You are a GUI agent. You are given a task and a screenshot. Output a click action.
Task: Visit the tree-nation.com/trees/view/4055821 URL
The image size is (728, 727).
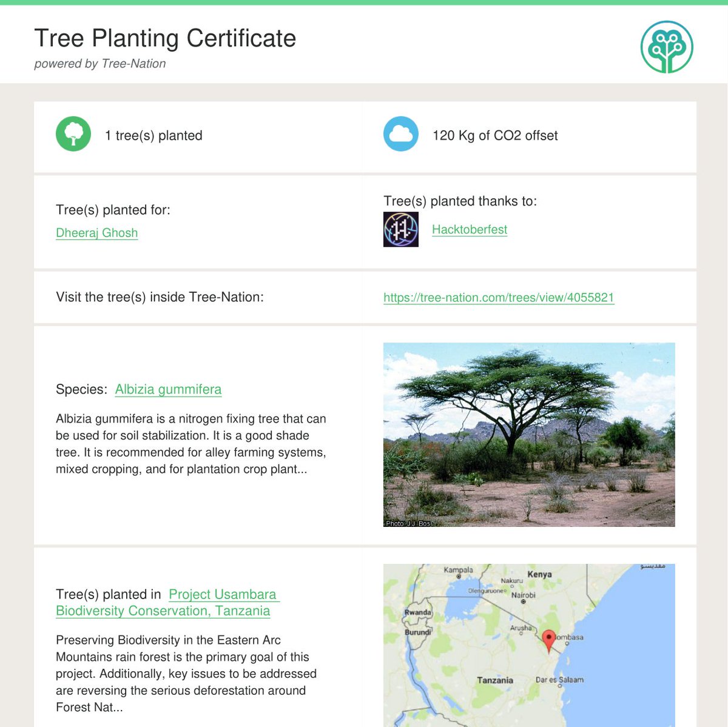(x=499, y=298)
